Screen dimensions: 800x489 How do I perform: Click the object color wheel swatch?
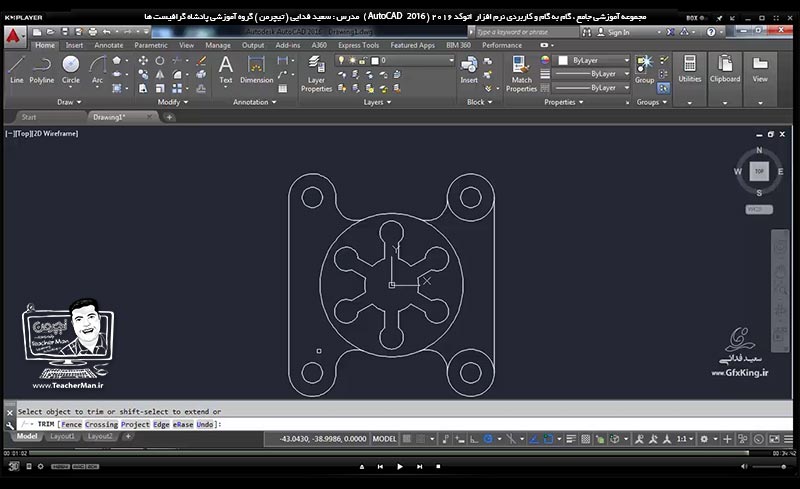click(x=545, y=60)
